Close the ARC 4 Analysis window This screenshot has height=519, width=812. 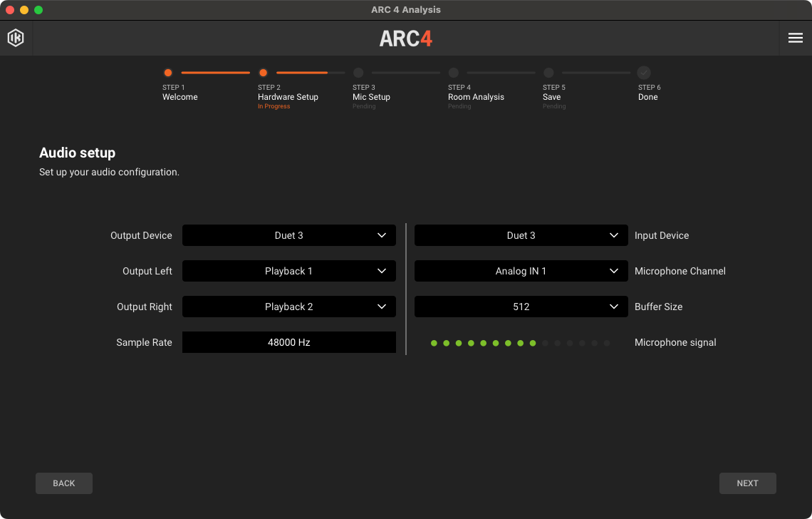point(10,10)
